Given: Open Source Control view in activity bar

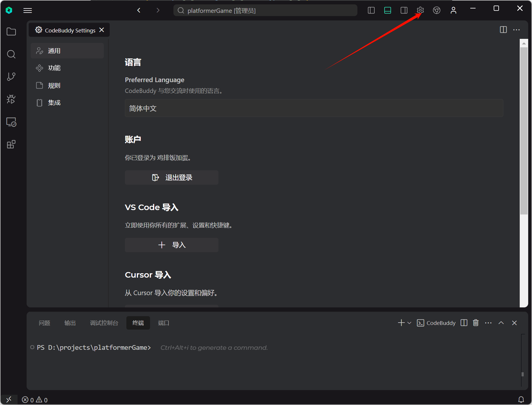Looking at the screenshot, I should (11, 77).
